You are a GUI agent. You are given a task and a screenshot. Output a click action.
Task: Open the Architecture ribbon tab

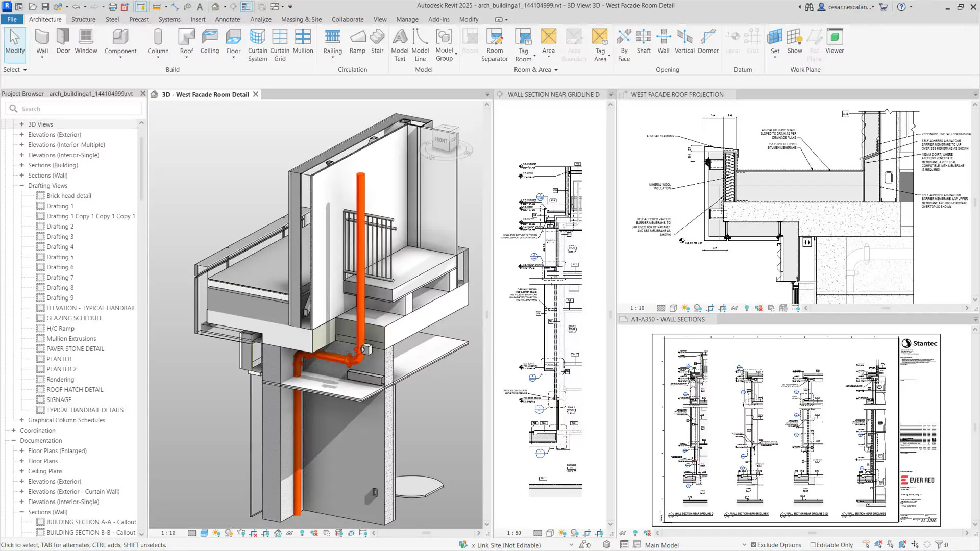(45, 19)
